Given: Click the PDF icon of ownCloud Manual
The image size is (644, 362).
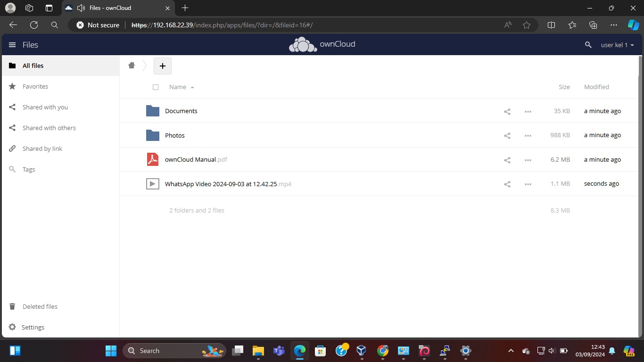Looking at the screenshot, I should point(153,159).
